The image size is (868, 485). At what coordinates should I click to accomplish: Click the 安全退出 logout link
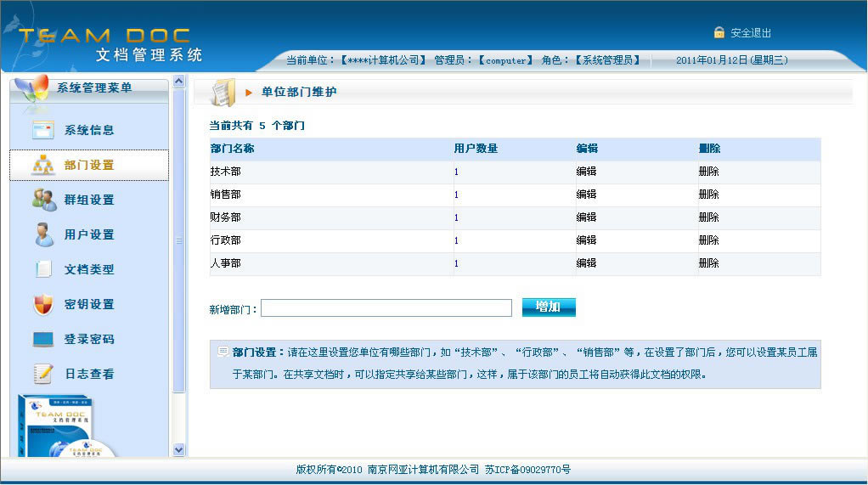coord(751,33)
